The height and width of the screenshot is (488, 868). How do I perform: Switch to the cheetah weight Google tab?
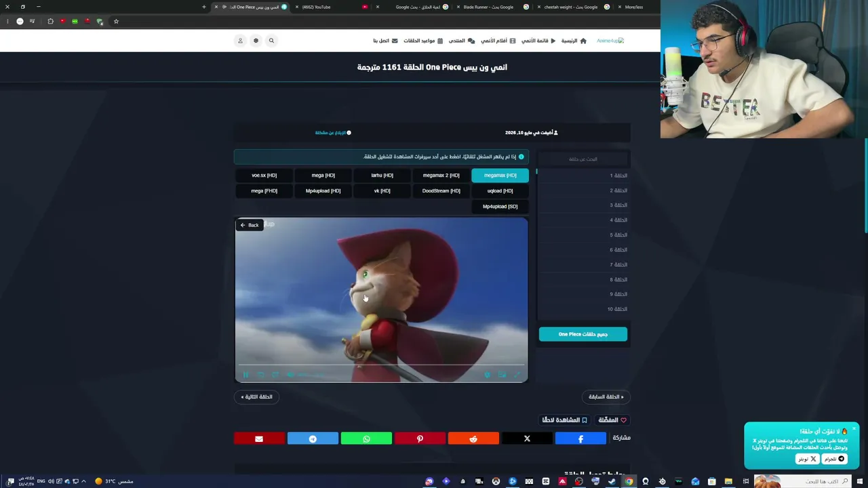[575, 7]
